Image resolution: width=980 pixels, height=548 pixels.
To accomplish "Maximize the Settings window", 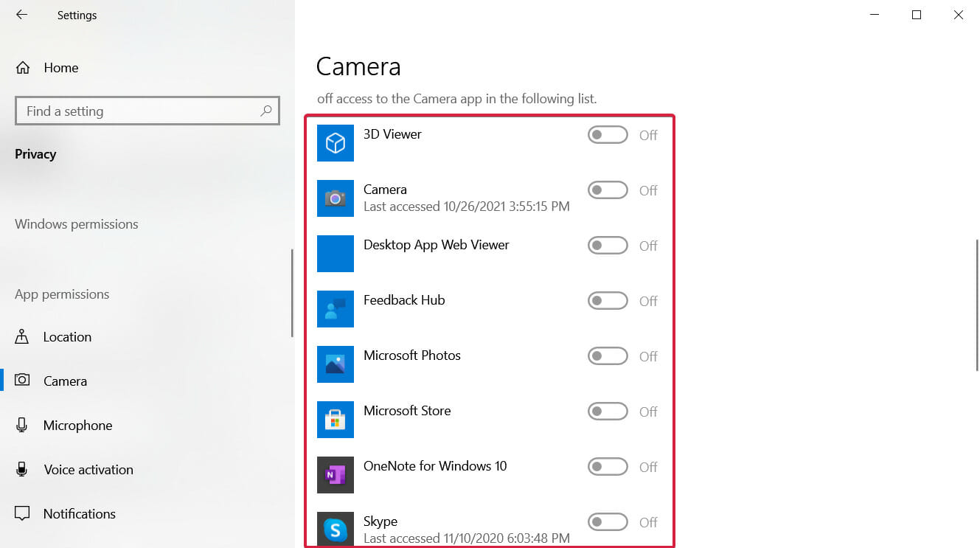I will pos(917,15).
